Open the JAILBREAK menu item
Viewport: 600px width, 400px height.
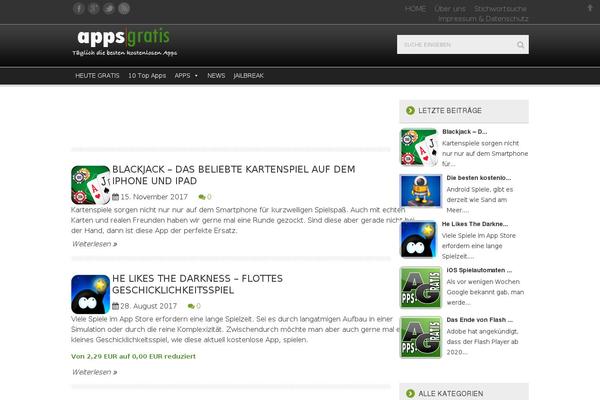[x=249, y=76]
